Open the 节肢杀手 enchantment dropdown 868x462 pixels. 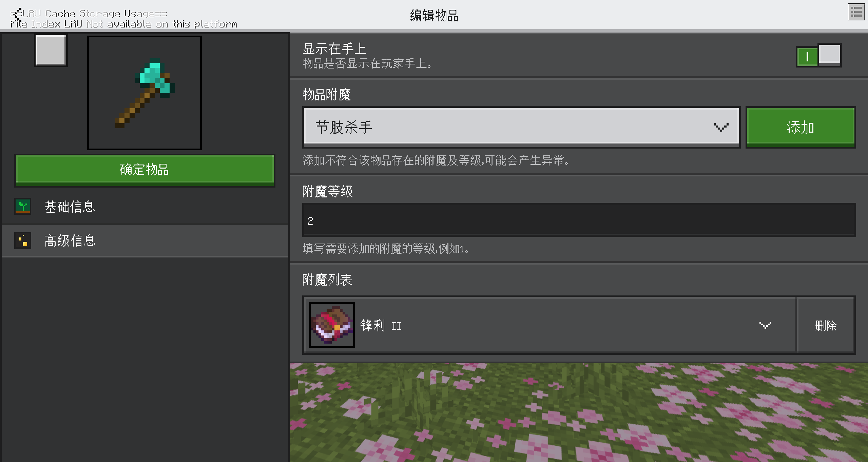(521, 128)
